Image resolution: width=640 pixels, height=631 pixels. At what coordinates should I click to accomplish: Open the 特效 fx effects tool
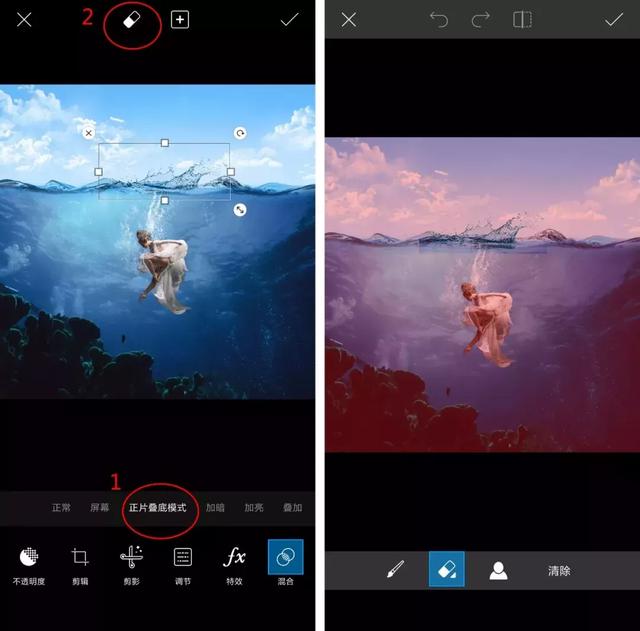pos(234,565)
